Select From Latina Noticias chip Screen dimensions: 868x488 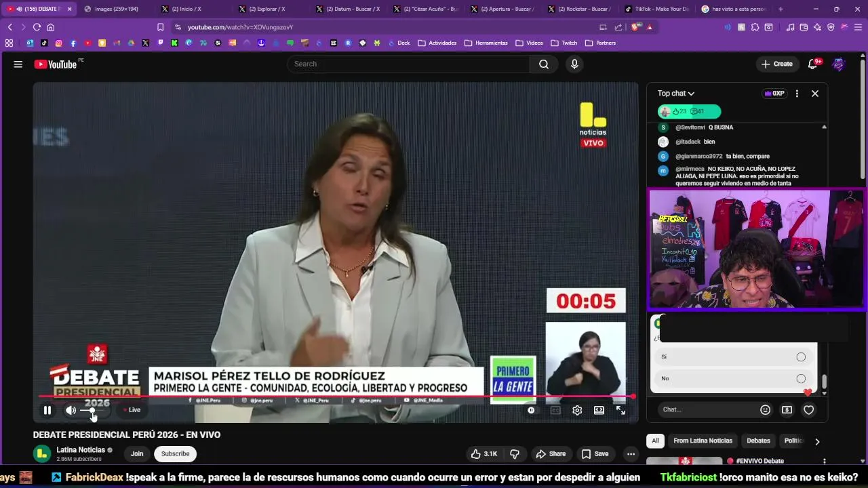[703, 441]
